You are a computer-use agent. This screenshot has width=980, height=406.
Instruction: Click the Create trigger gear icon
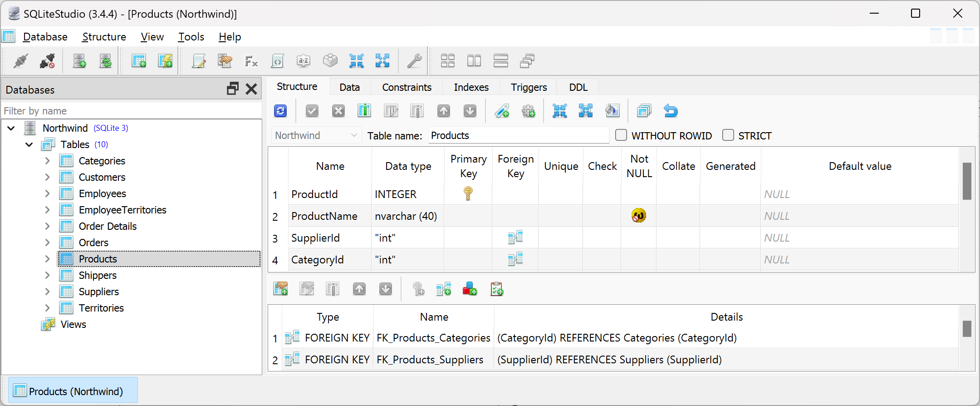[528, 111]
